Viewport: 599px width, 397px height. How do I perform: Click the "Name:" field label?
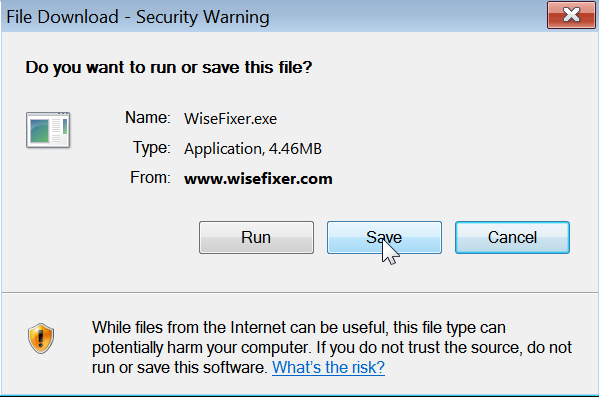(148, 118)
